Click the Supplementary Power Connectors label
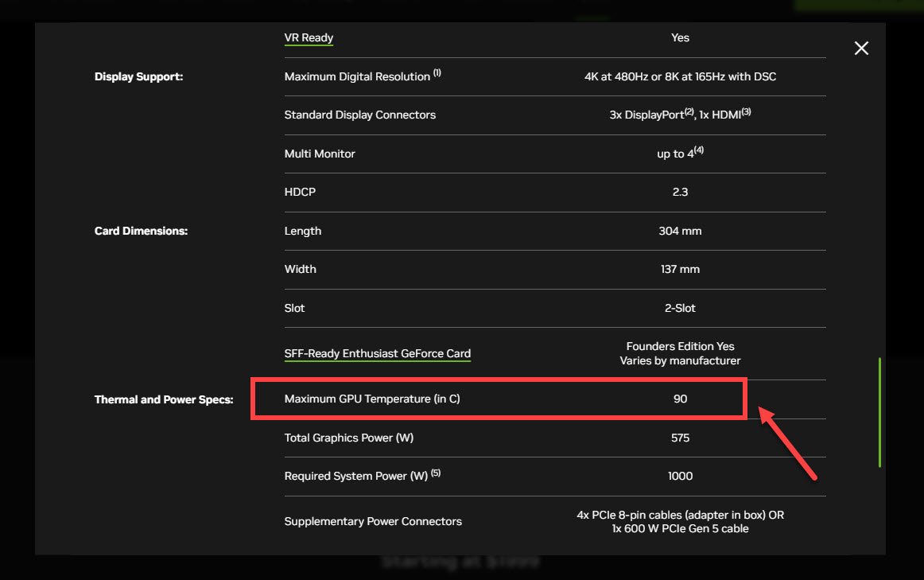Screen dimensions: 924x580 point(373,522)
